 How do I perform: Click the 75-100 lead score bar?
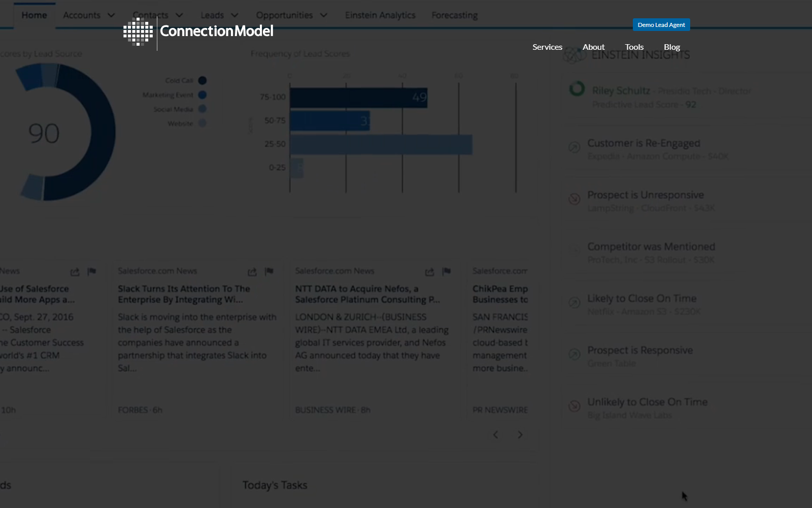click(359, 98)
